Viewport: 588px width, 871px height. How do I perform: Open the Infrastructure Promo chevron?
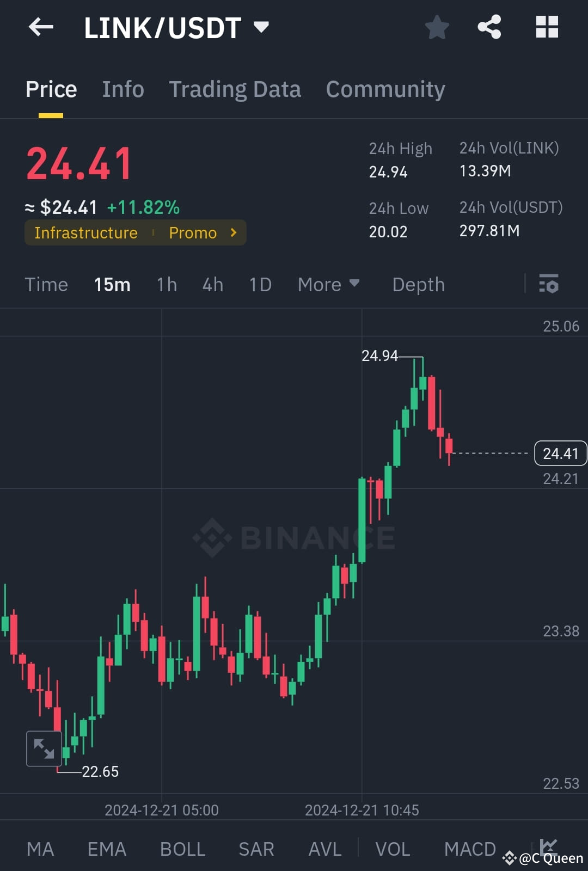[233, 232]
